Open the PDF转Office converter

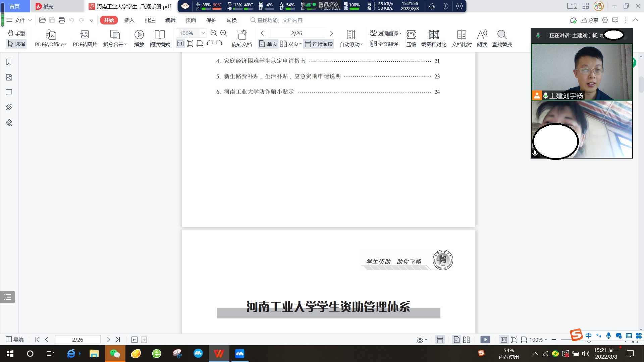51,39
